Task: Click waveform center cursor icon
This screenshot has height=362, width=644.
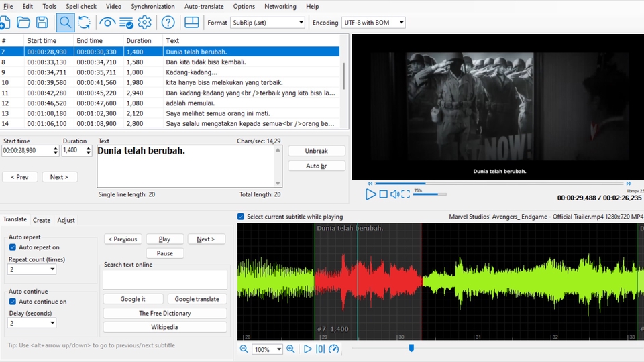Action: coord(321,349)
